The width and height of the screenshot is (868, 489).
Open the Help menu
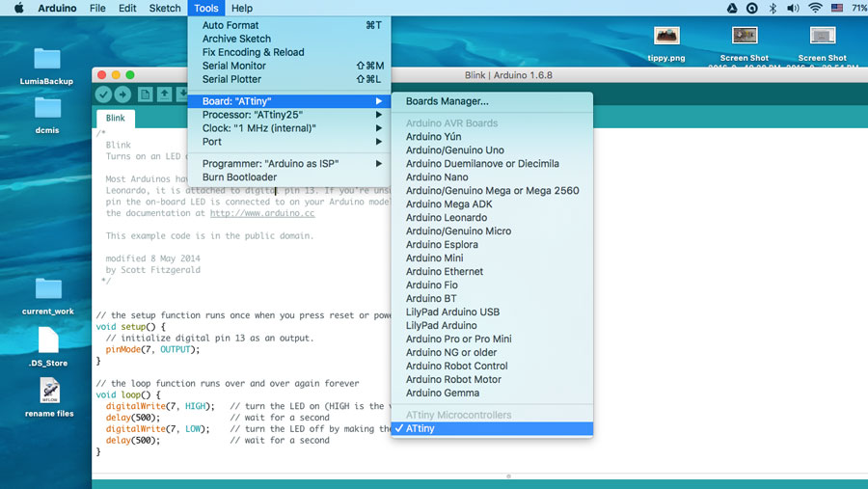pos(242,8)
